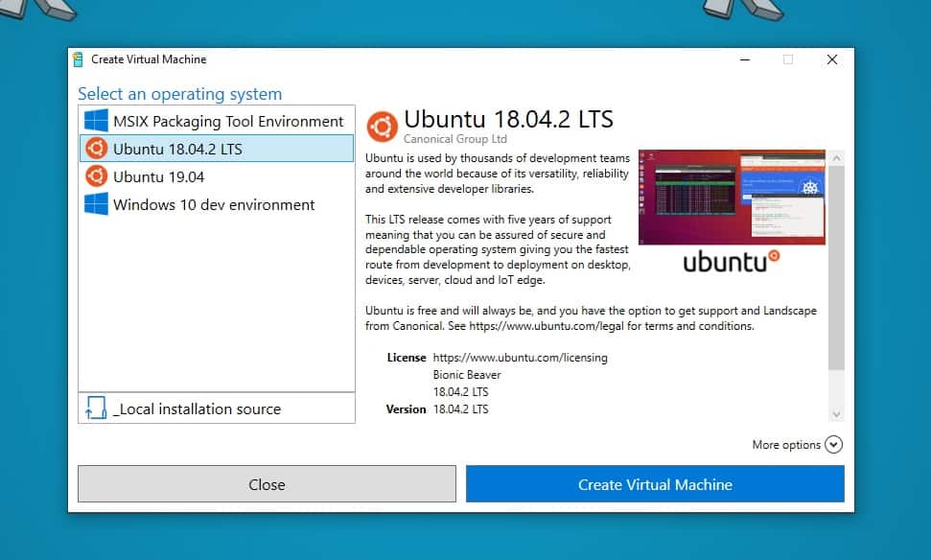Viewport: 931px width, 560px height.
Task: Expand More options
Action: pyautogui.click(x=797, y=444)
